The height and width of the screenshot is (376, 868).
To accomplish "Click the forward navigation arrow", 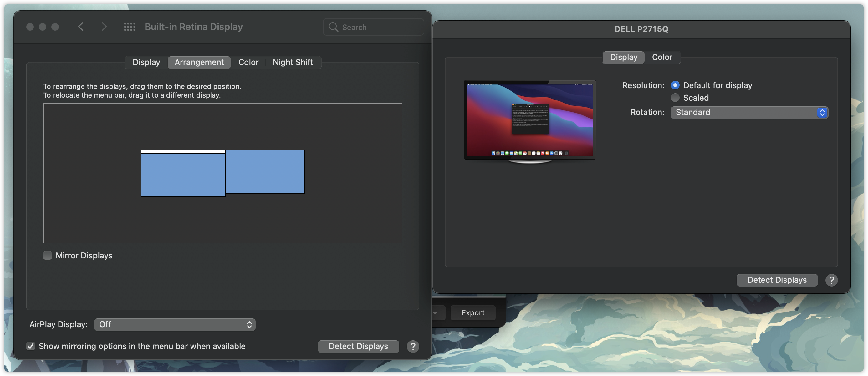I will pos(105,27).
